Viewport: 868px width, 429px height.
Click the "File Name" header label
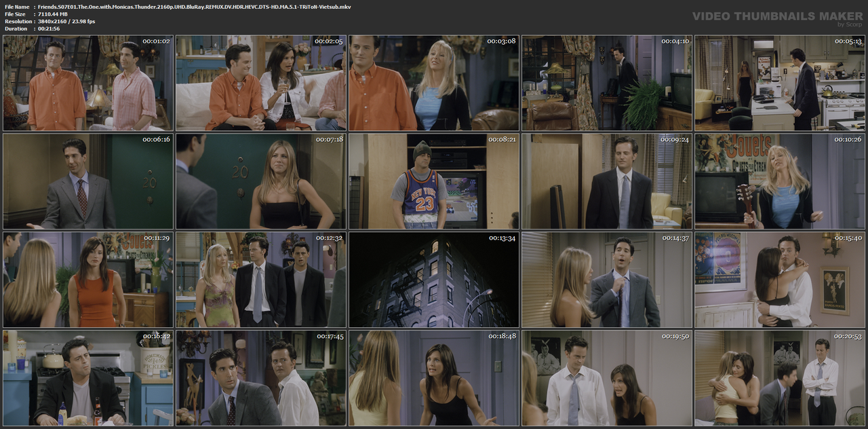coord(17,7)
